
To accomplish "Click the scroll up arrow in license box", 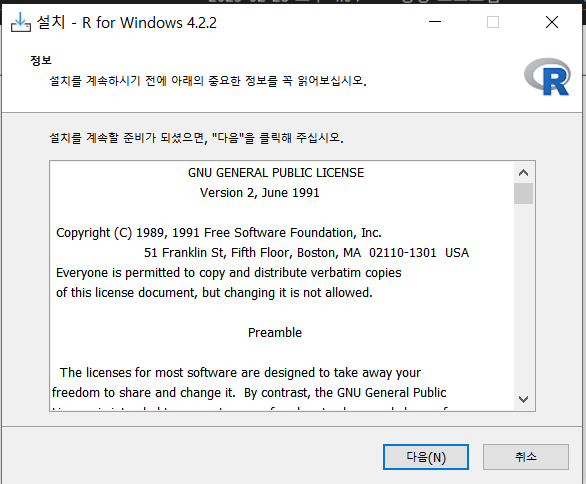I will coord(523,173).
